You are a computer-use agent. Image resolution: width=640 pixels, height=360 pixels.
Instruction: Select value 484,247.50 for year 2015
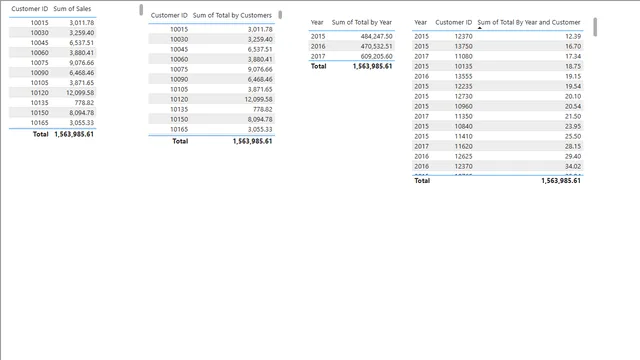click(376, 36)
